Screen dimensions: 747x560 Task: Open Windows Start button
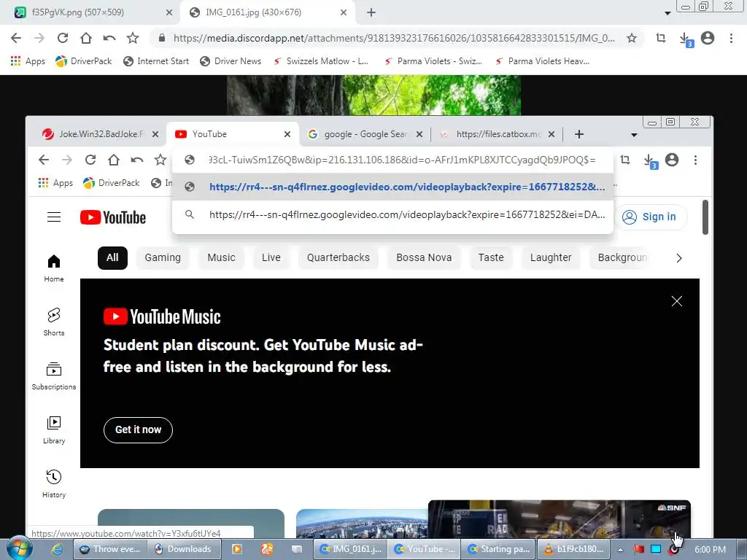pos(20,549)
